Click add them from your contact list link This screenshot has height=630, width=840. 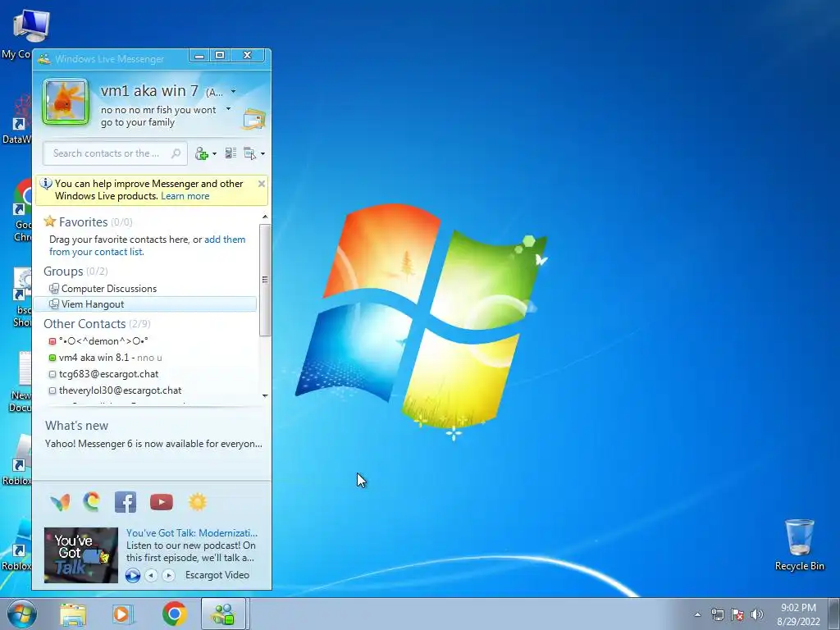tap(148, 245)
